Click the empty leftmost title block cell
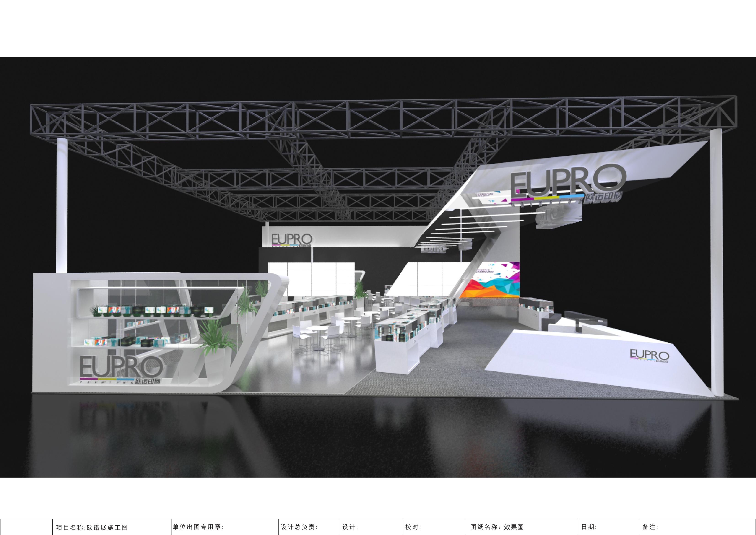The height and width of the screenshot is (535, 756). click(x=26, y=527)
